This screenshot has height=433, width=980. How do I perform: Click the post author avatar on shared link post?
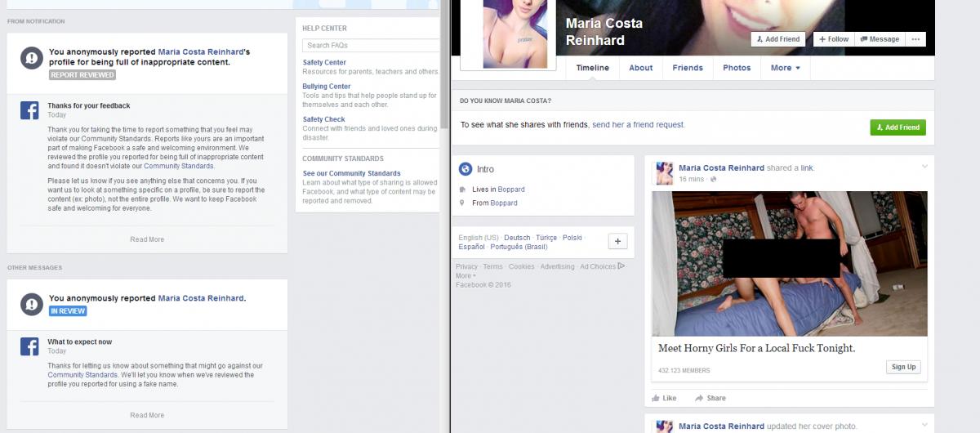click(x=664, y=173)
